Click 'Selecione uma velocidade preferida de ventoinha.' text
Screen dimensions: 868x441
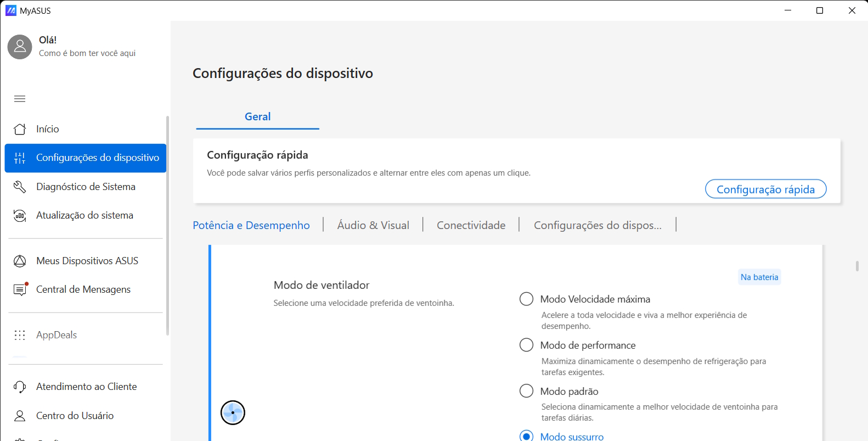pos(364,303)
